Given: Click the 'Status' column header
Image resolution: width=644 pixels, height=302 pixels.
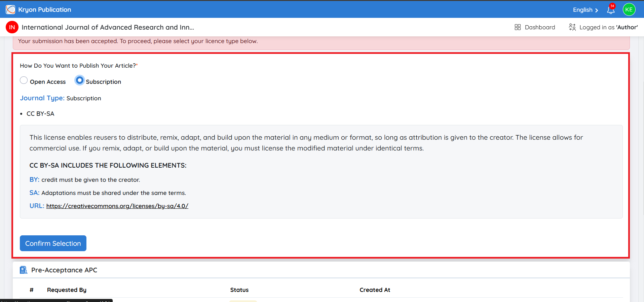Looking at the screenshot, I should pos(239,290).
